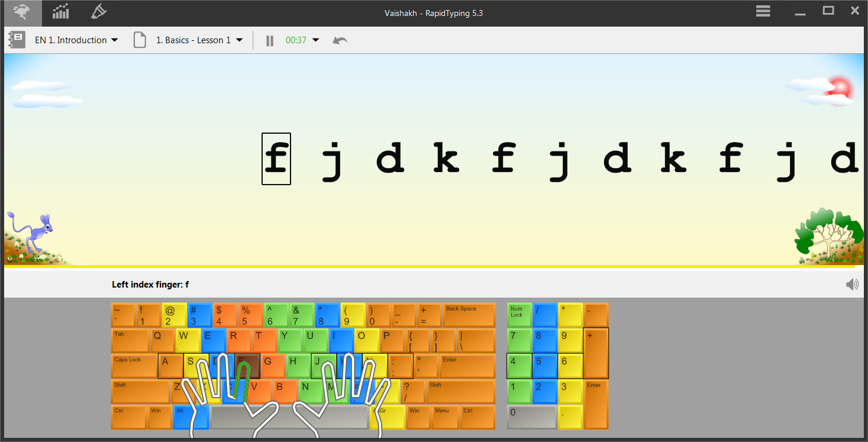
Task: Click the lesson document icon
Action: [140, 40]
